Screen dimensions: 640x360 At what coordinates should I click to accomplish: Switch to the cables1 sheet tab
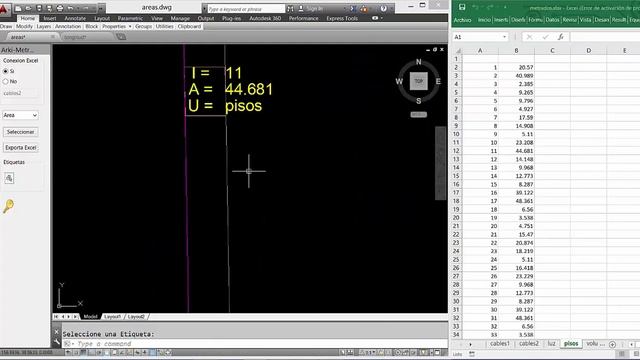click(500, 344)
